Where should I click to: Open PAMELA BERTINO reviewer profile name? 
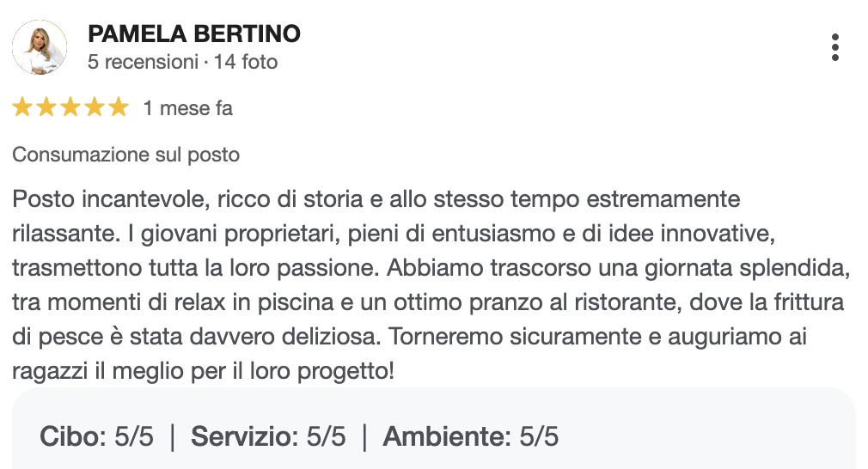click(194, 34)
